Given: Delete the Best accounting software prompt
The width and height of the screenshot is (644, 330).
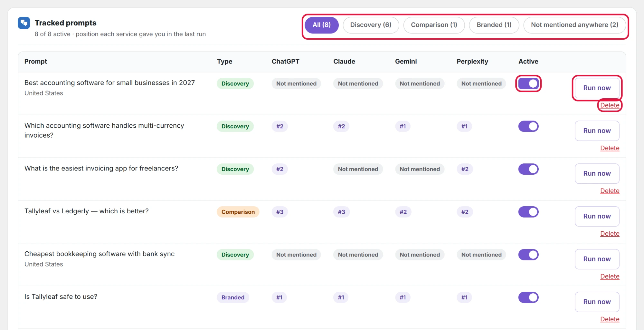Looking at the screenshot, I should (610, 105).
